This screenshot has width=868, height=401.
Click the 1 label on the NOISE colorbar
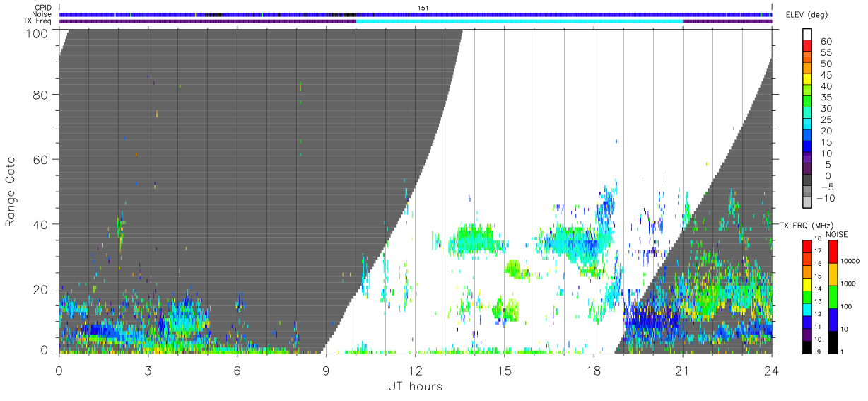840,351
